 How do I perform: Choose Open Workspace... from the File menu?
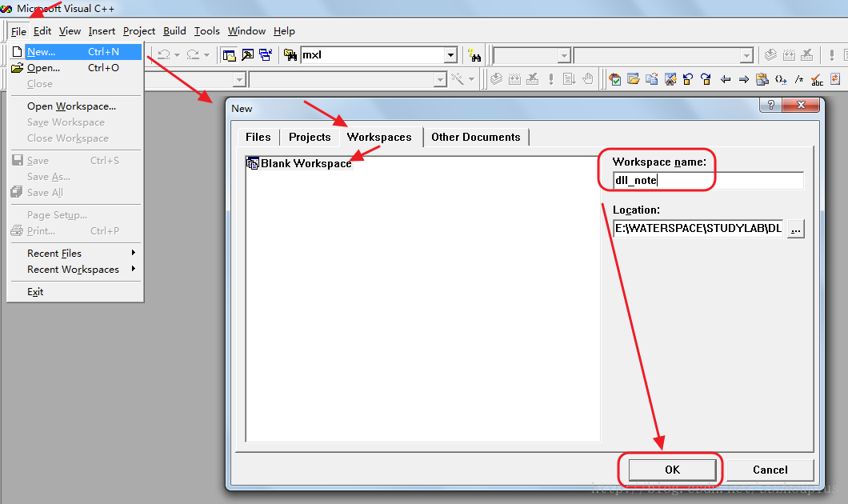pyautogui.click(x=76, y=106)
